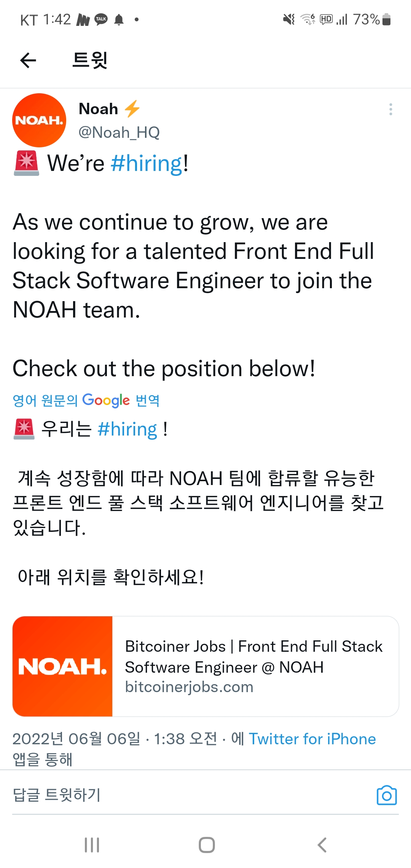The image size is (411, 868).
Task: Tap the Android back navigation chevron
Action: point(322,845)
